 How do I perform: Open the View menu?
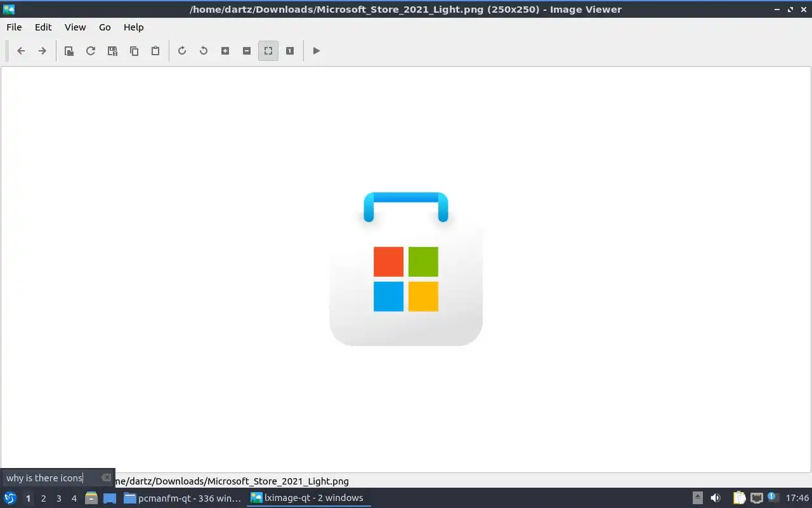coord(75,27)
